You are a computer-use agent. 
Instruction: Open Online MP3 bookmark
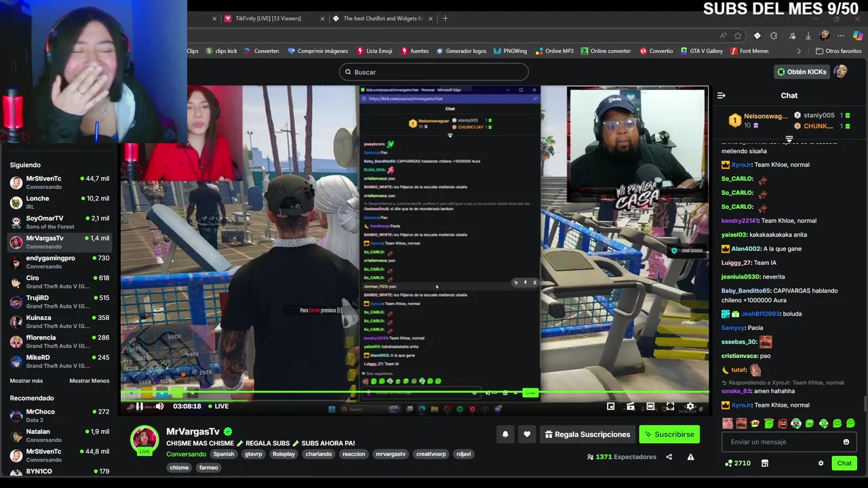(553, 51)
